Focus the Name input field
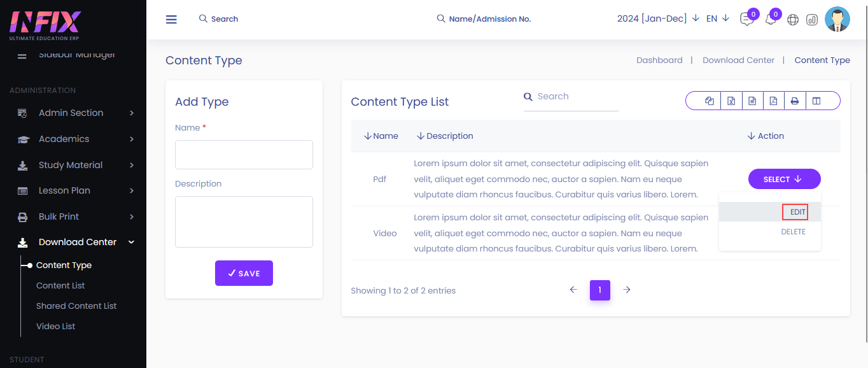This screenshot has width=868, height=368. 244,155
